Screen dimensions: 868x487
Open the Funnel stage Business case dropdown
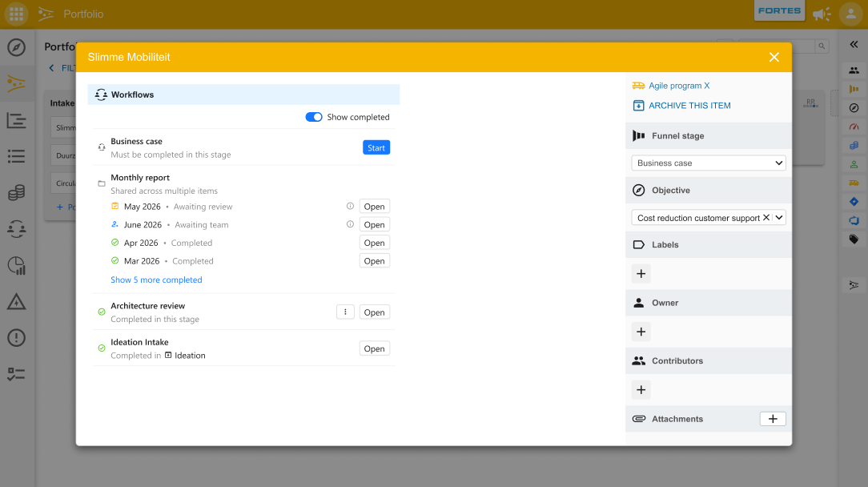coord(709,163)
